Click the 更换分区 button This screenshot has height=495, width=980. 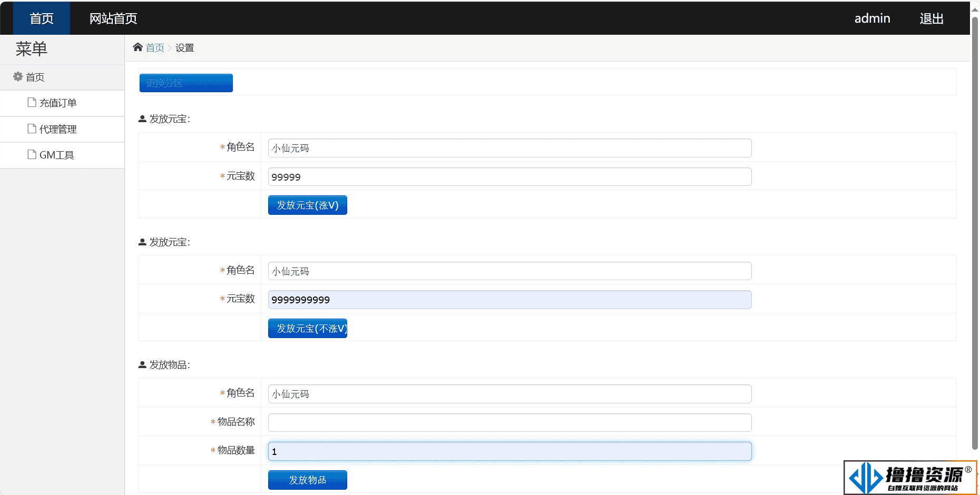[x=186, y=83]
